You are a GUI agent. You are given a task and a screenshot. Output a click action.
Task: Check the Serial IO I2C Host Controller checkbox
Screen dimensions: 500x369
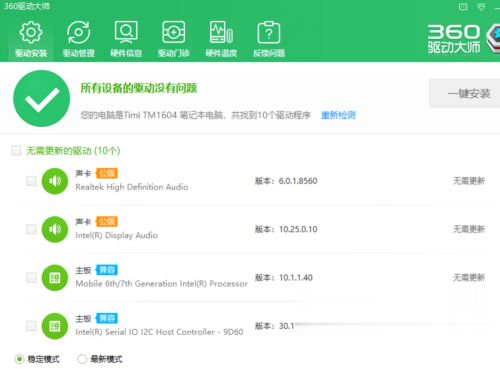click(x=31, y=326)
